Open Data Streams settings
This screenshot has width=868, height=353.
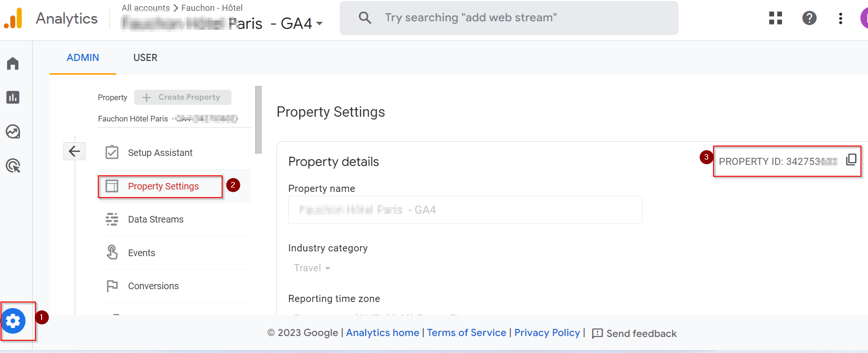pyautogui.click(x=155, y=219)
